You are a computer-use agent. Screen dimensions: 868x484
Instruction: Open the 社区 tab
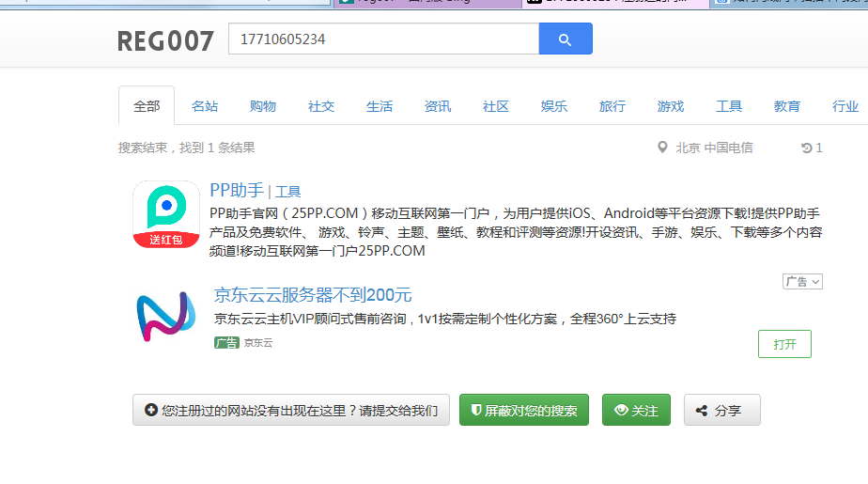[x=495, y=106]
